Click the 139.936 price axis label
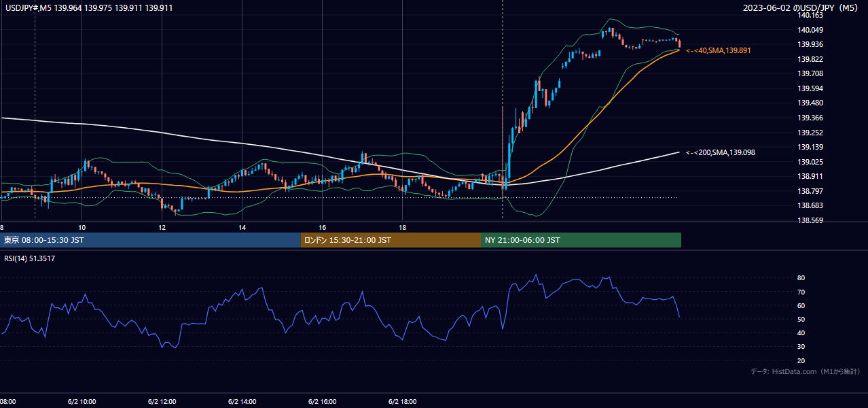Image resolution: width=868 pixels, height=408 pixels. tap(811, 44)
